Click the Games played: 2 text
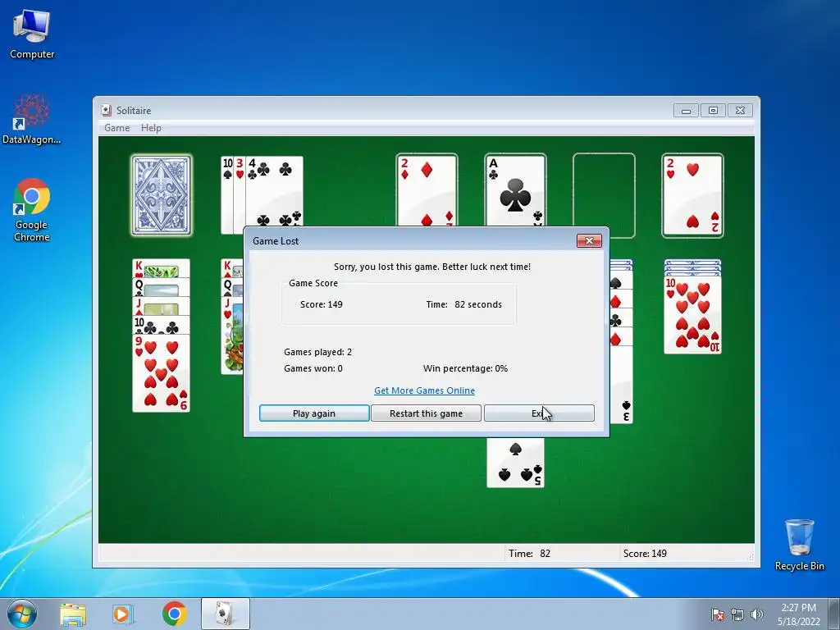 point(317,352)
